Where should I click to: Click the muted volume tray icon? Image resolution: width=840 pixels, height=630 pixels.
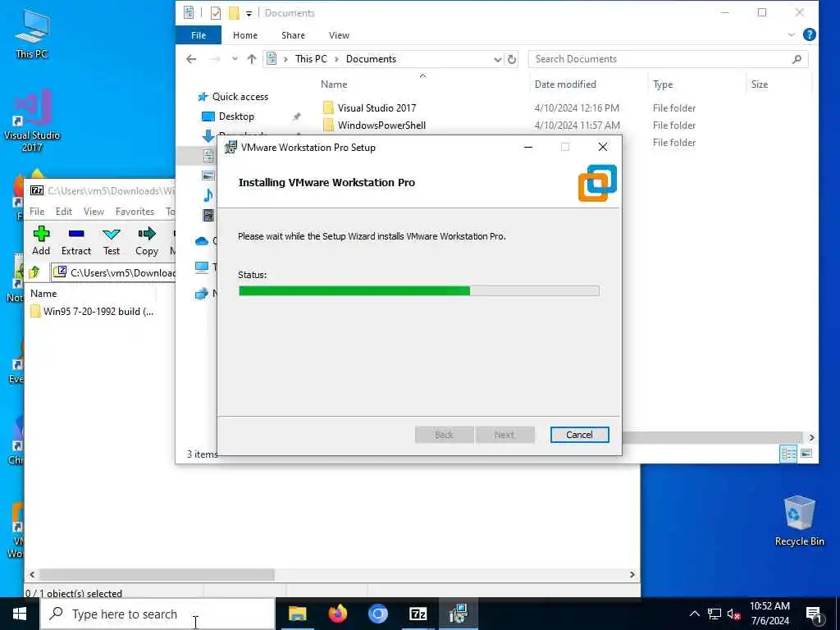[x=733, y=614]
